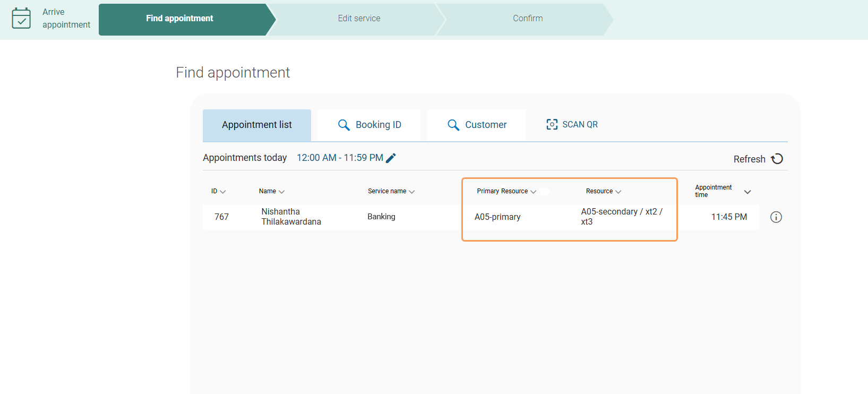Image resolution: width=868 pixels, height=394 pixels.
Task: Click the 12:00 AM - 11:59 PM time range
Action: (340, 158)
